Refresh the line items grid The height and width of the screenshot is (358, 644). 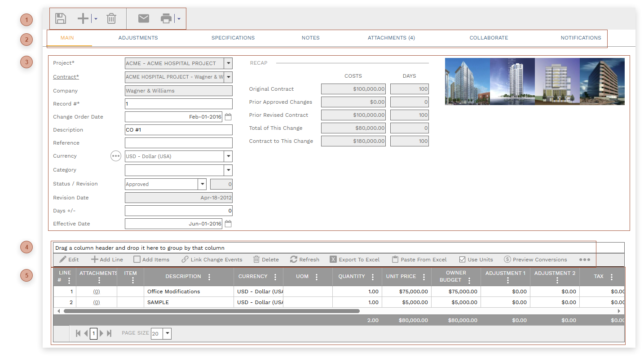point(304,260)
